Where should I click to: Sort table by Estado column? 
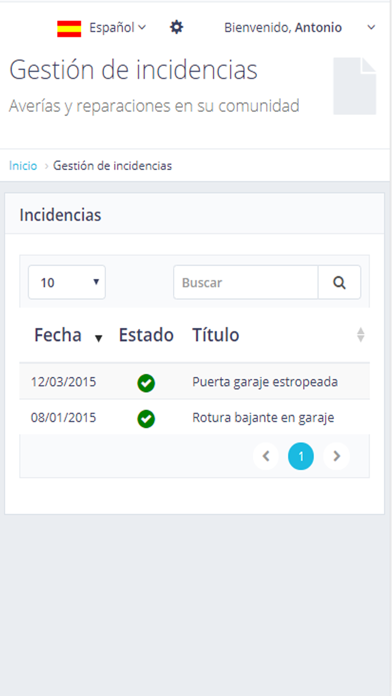146,335
